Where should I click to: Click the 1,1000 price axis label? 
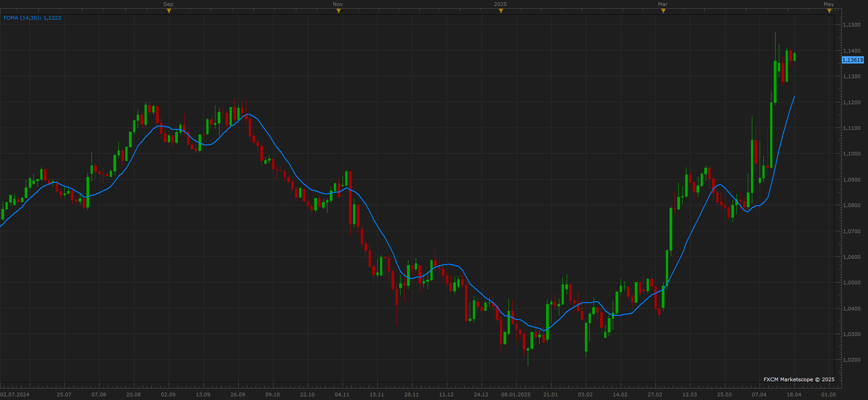(x=852, y=154)
